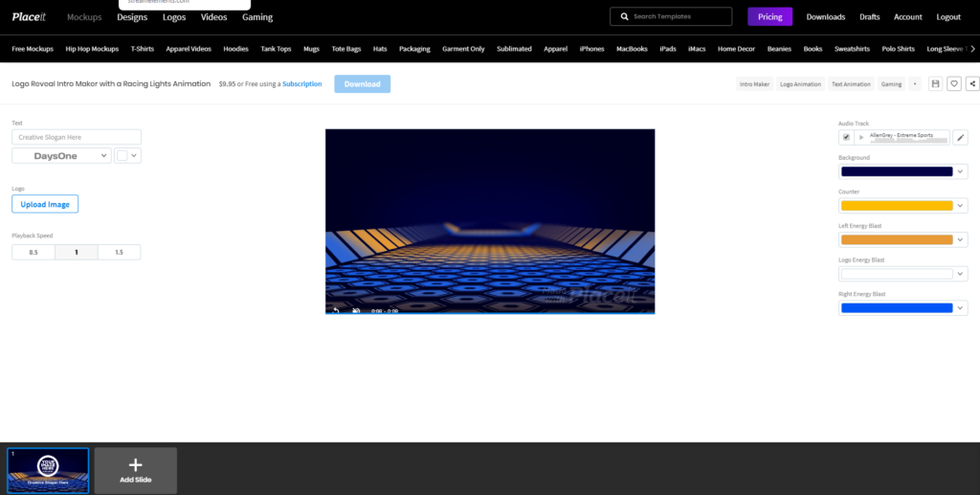This screenshot has width=980, height=495.
Task: Open the Videos menu
Action: (x=213, y=17)
